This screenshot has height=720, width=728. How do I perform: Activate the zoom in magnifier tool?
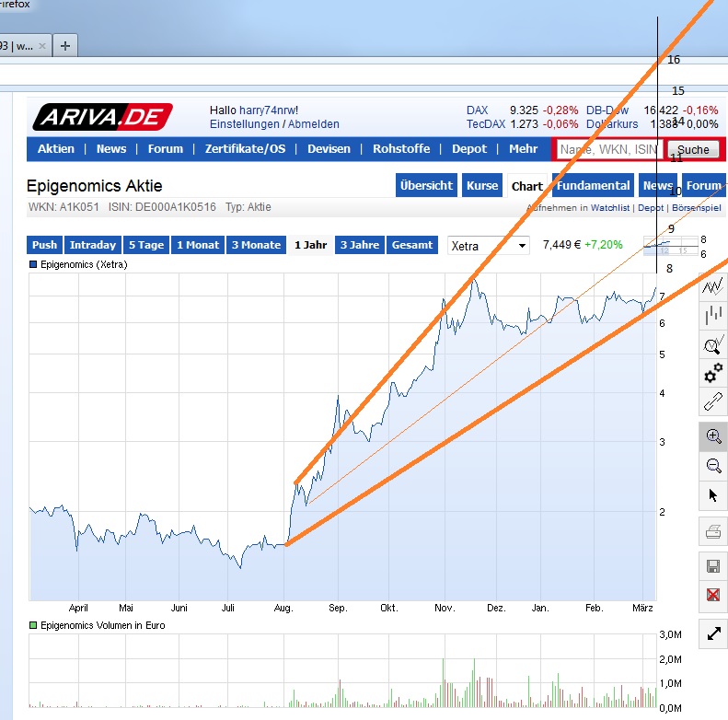pos(713,436)
